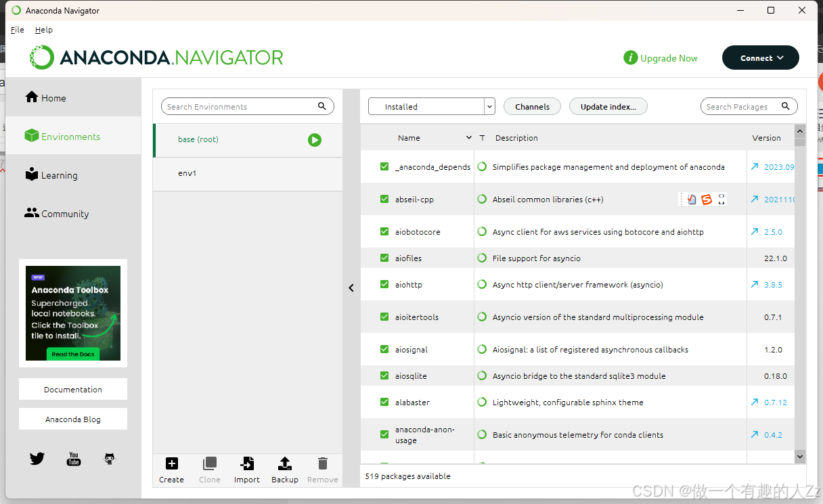Click the scrollbar down arrow in package list
Screen dimensions: 823x504
[800, 457]
